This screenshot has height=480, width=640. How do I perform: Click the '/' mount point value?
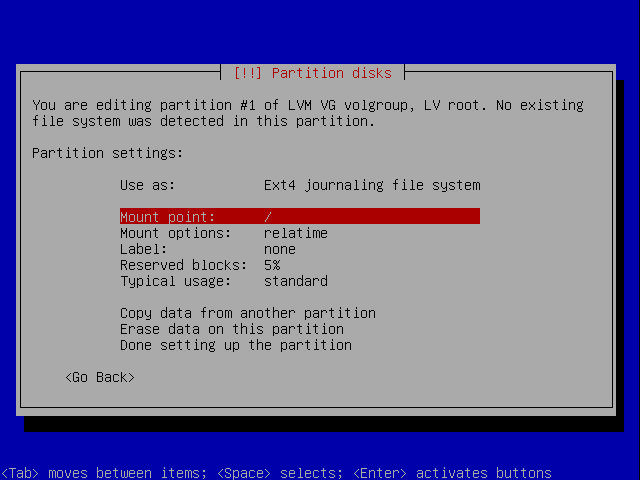click(x=268, y=217)
